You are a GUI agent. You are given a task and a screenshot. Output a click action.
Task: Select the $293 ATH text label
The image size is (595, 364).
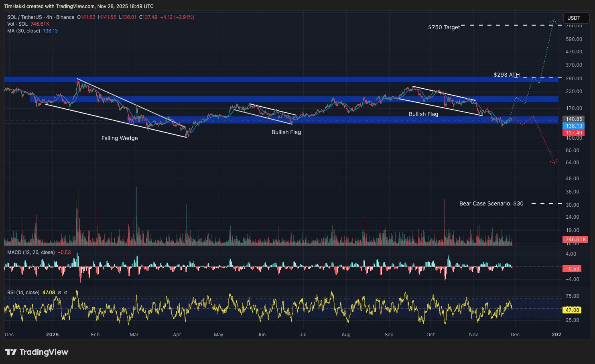(506, 75)
